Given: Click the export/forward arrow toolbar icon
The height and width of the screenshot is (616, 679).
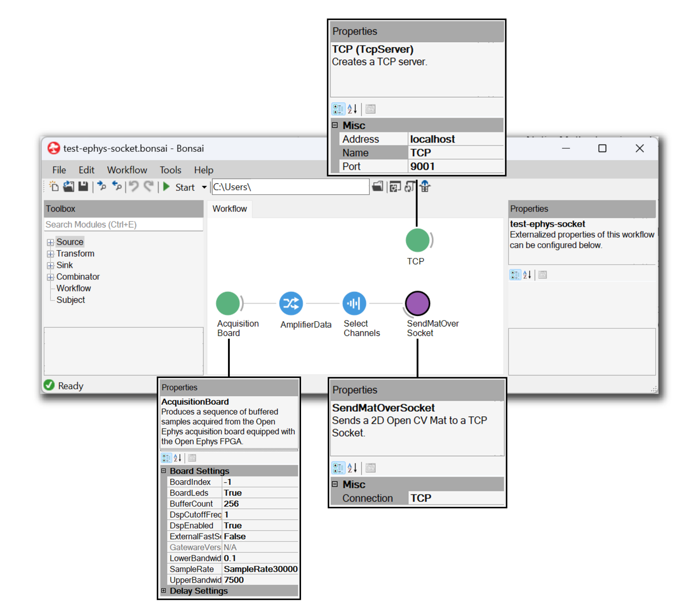Looking at the screenshot, I should [101, 186].
